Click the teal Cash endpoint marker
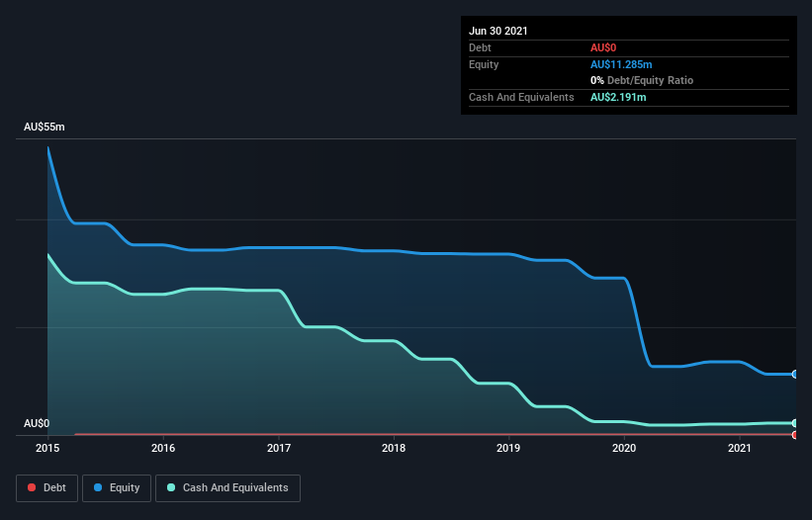Image resolution: width=812 pixels, height=520 pixels. pos(795,423)
